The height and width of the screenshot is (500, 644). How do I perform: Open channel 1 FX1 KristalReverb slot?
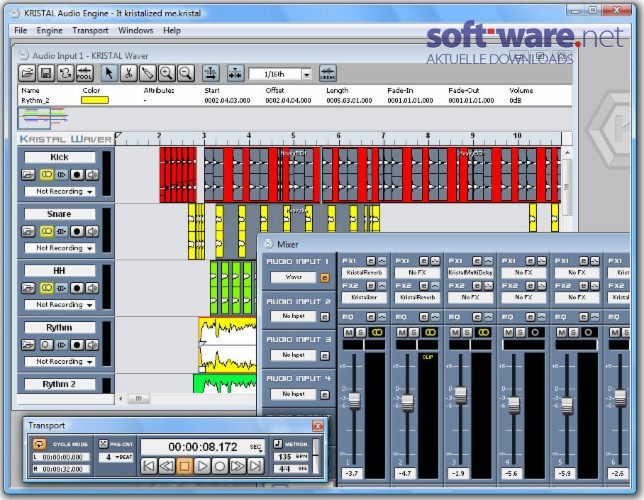364,273
